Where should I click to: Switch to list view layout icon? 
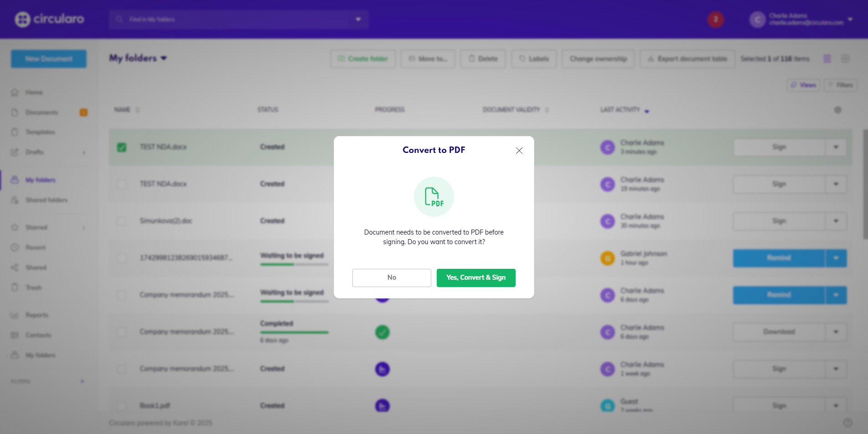click(827, 58)
